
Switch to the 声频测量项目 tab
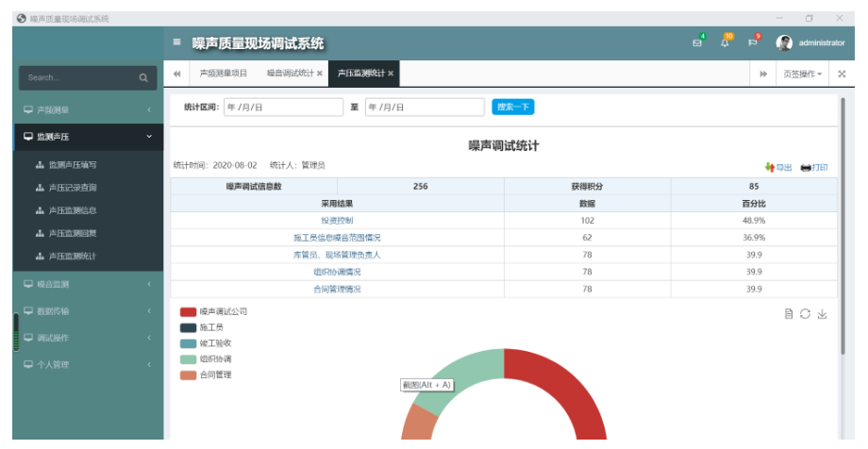click(x=223, y=74)
